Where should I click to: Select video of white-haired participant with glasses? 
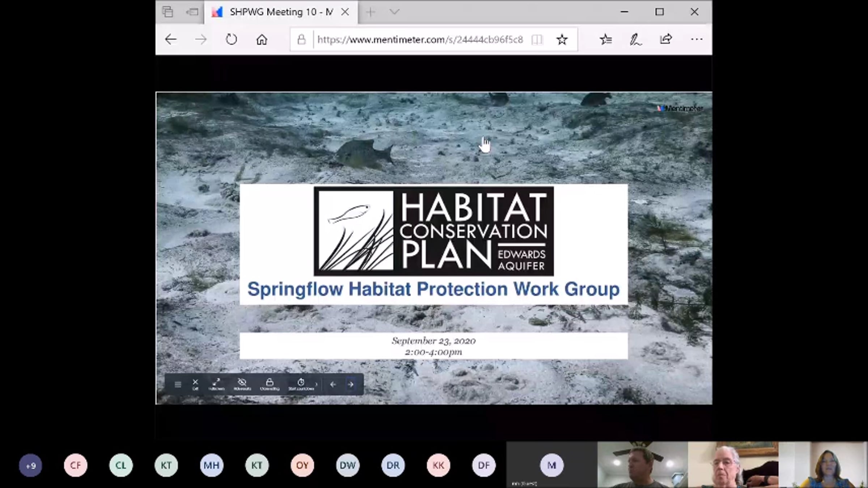(733, 465)
